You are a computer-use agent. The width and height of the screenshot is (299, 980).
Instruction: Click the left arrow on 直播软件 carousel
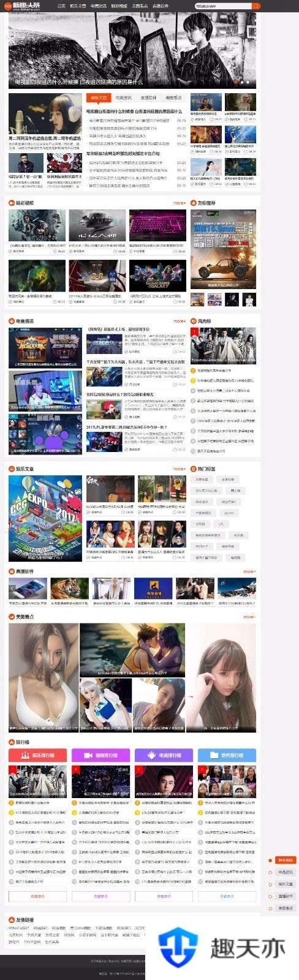[12, 589]
